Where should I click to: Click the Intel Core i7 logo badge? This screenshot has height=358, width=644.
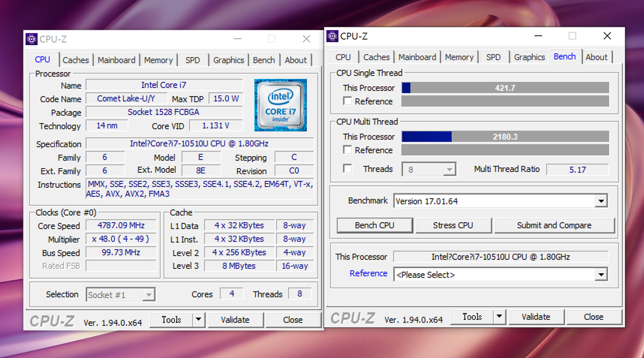280,105
